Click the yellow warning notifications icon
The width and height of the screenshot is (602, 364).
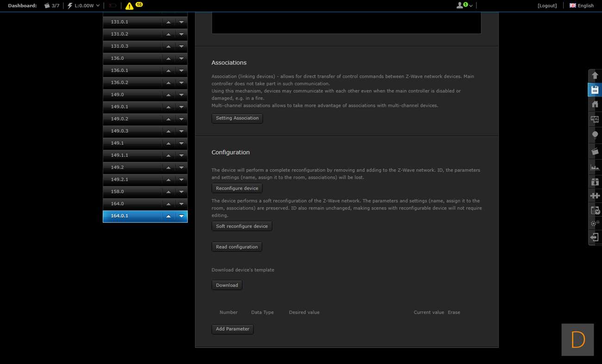tap(130, 6)
